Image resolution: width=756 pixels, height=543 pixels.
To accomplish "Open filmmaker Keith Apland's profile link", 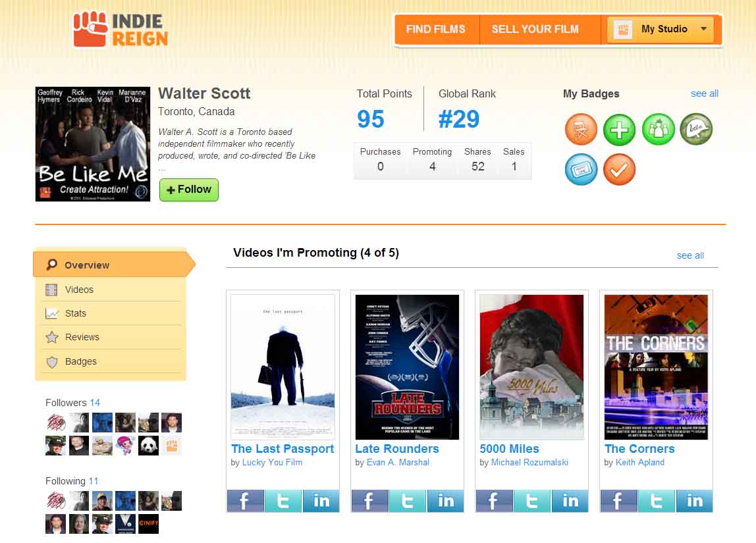I will click(x=639, y=463).
